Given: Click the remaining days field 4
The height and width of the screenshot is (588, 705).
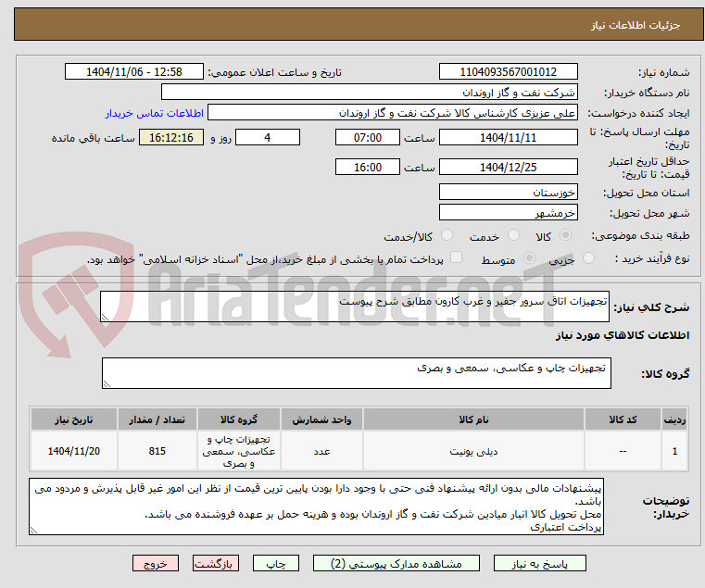Looking at the screenshot, I should coord(268,137).
